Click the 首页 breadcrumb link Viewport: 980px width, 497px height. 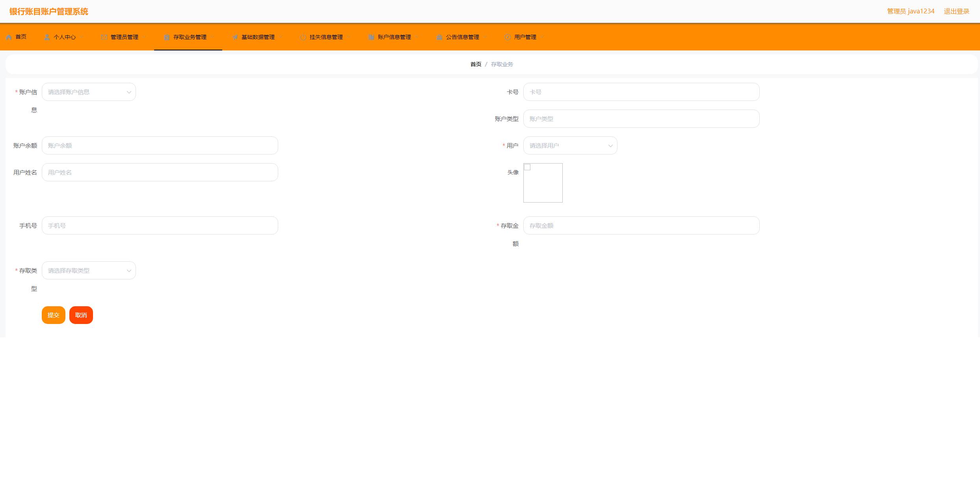476,64
